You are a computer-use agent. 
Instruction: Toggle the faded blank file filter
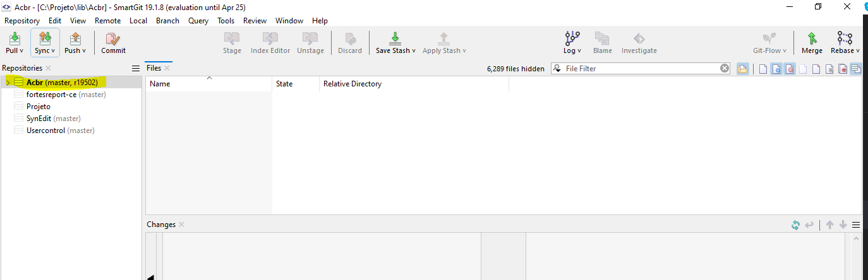(803, 69)
